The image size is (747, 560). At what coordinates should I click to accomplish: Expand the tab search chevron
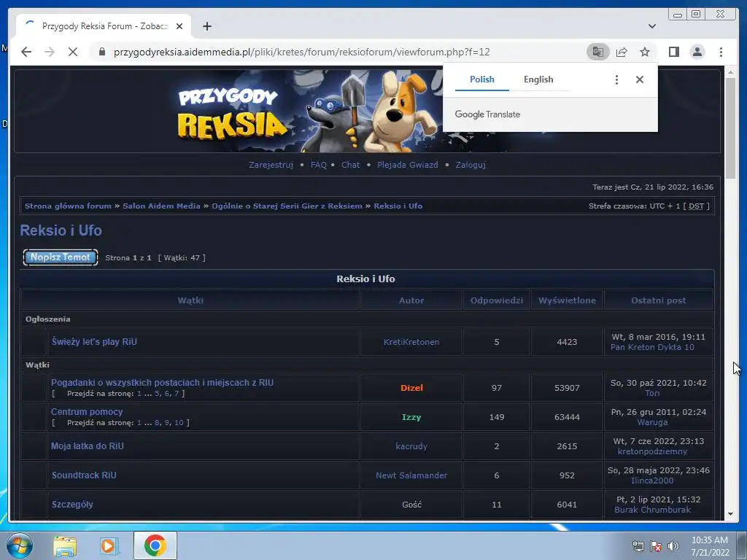click(651, 26)
